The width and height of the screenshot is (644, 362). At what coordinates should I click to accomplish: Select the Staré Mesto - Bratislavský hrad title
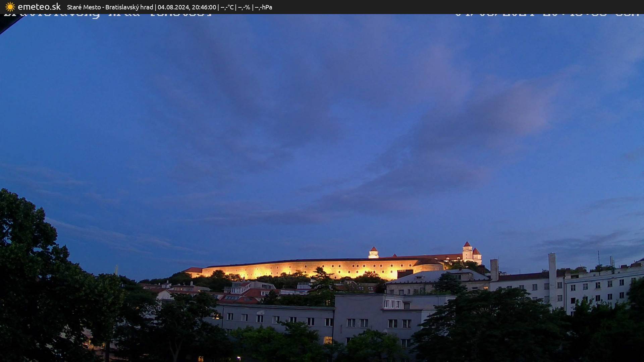tap(110, 7)
